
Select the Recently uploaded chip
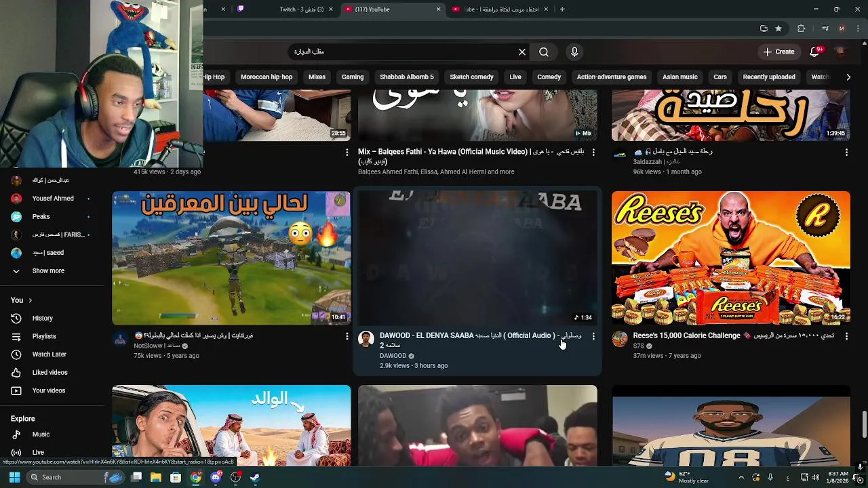point(769,77)
